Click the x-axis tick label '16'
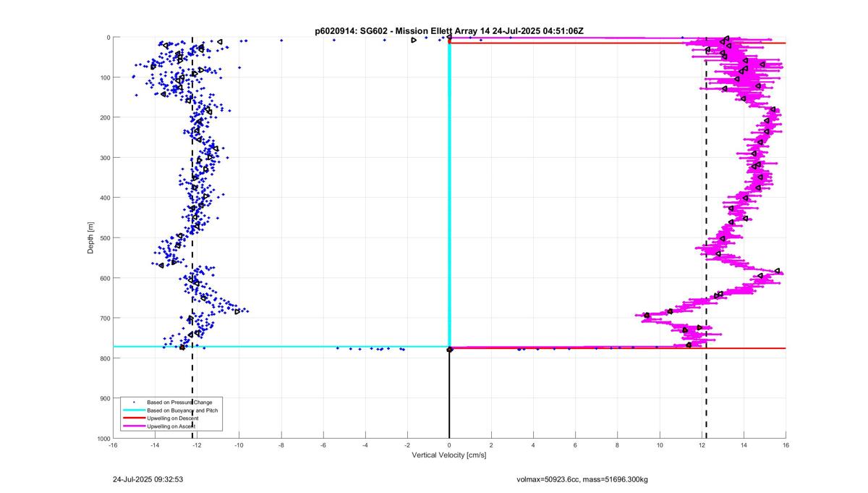This screenshot has width=868, height=493. coord(786,445)
